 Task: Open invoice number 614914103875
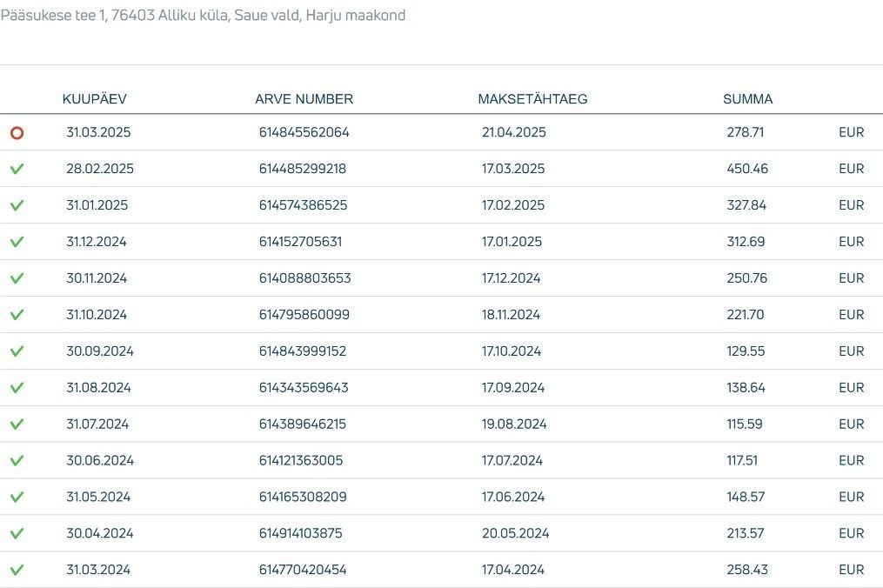[x=301, y=533]
